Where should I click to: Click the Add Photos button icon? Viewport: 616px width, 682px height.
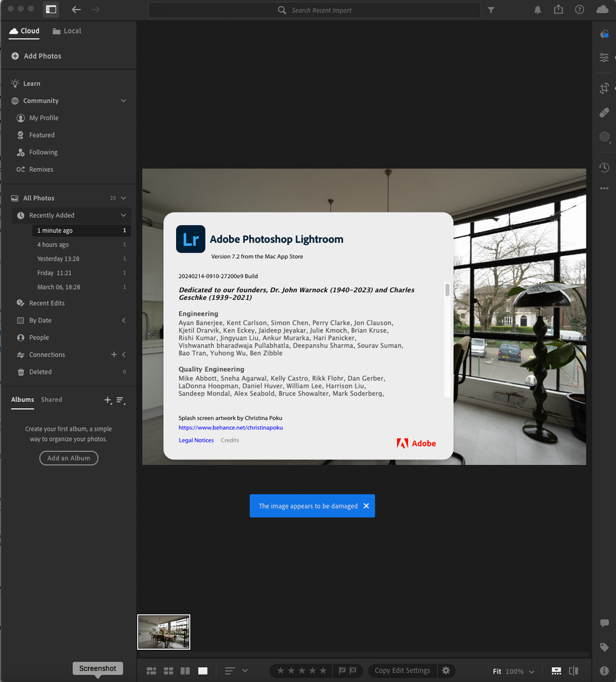pyautogui.click(x=16, y=56)
